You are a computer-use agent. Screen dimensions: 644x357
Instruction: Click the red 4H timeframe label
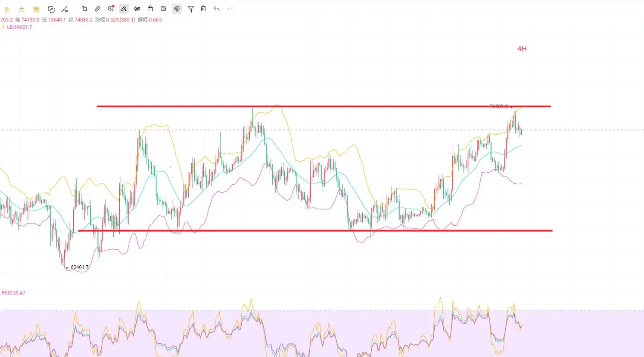(522, 49)
